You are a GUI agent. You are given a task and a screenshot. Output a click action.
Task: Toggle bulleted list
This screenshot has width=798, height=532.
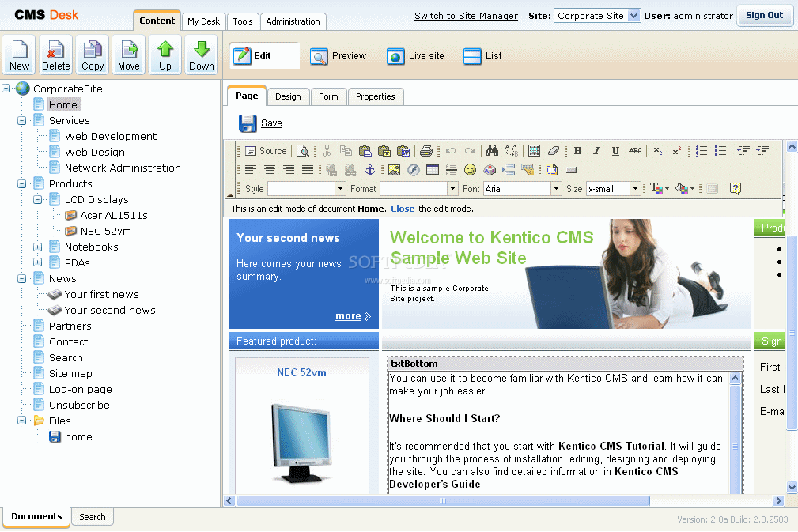tap(720, 151)
